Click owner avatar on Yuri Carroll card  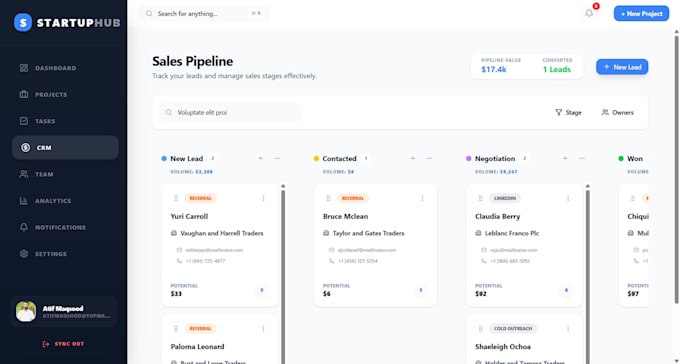262,290
